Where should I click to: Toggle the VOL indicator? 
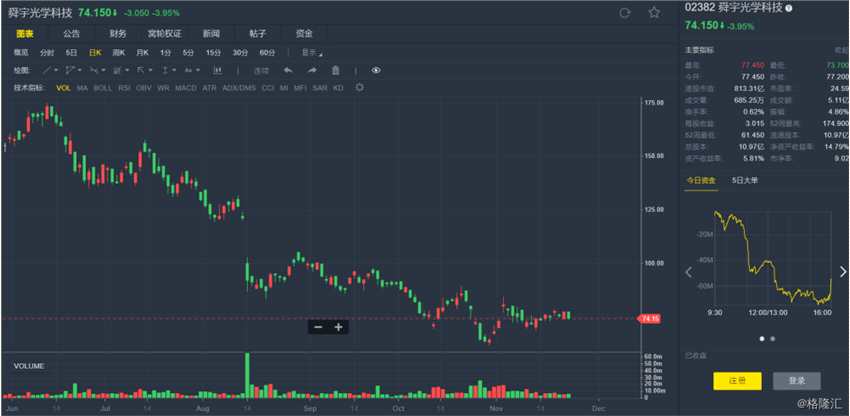63,87
